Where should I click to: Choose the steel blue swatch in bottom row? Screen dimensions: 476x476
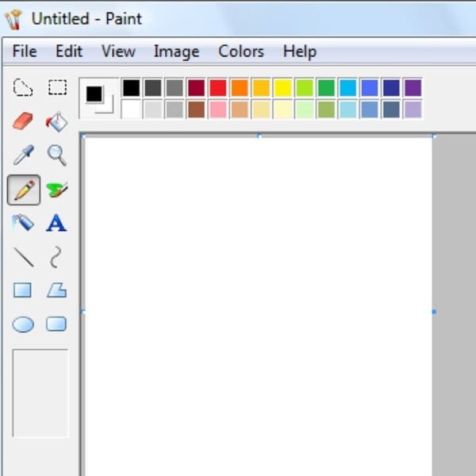(x=370, y=109)
